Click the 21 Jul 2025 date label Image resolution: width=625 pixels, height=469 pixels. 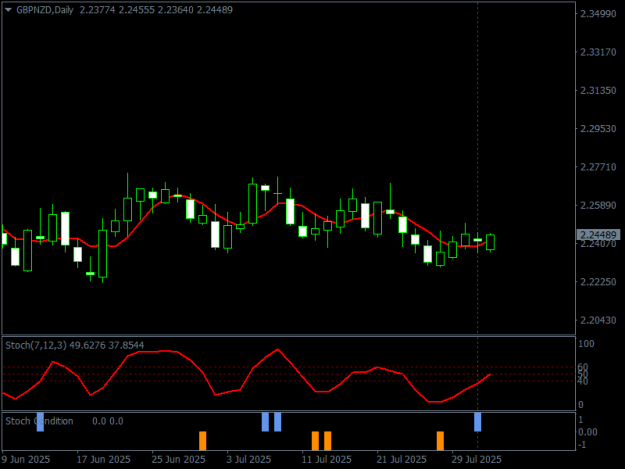401,459
